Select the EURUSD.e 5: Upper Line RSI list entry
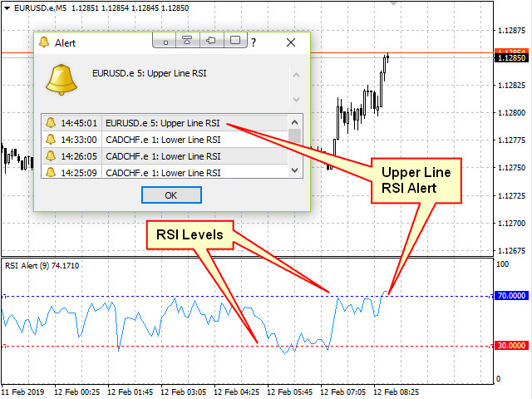The height and width of the screenshot is (399, 532). [163, 123]
